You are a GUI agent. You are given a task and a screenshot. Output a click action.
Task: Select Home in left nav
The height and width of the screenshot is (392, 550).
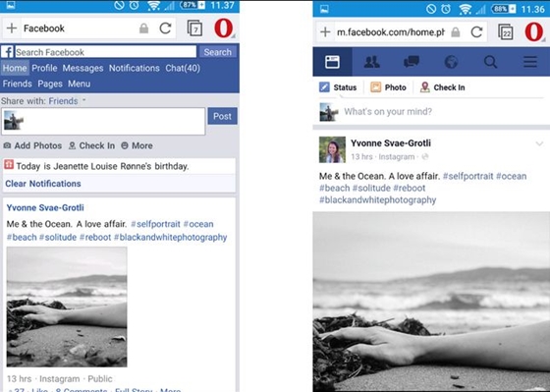(x=15, y=68)
